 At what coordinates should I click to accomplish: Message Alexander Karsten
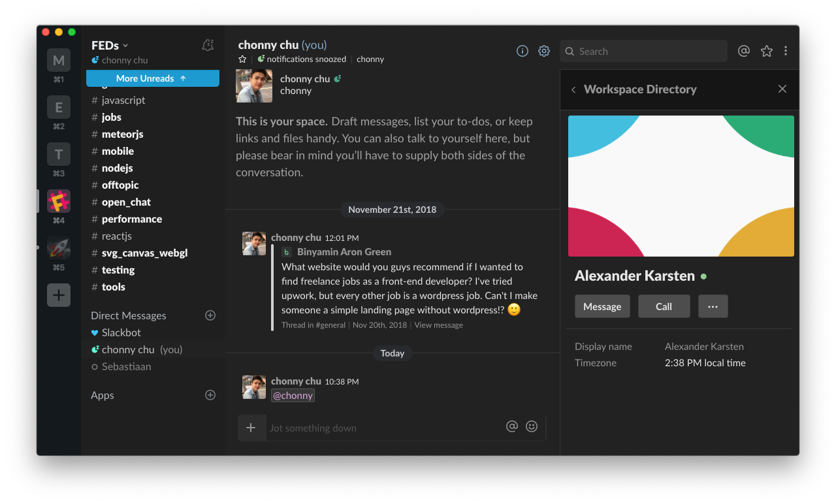point(602,306)
